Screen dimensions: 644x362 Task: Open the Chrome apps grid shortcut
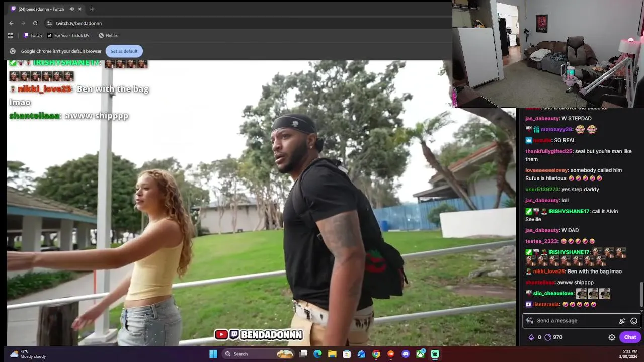tap(11, 35)
